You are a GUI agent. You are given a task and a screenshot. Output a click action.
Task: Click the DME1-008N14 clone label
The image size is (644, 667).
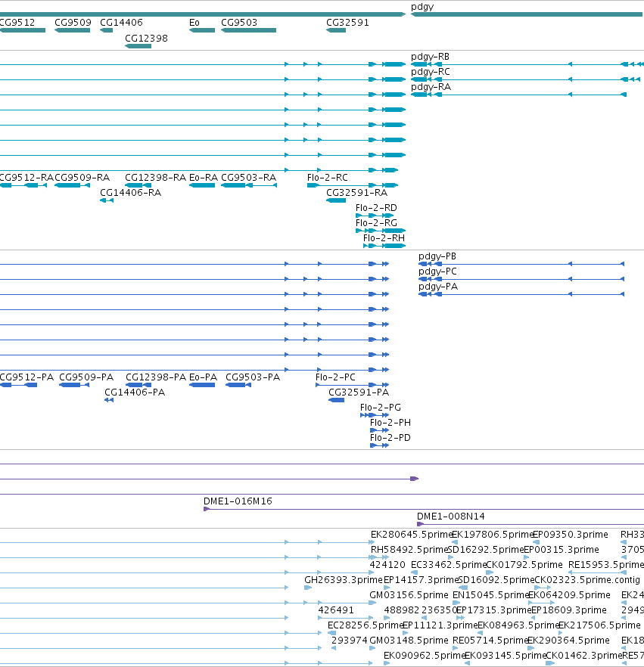pyautogui.click(x=451, y=517)
